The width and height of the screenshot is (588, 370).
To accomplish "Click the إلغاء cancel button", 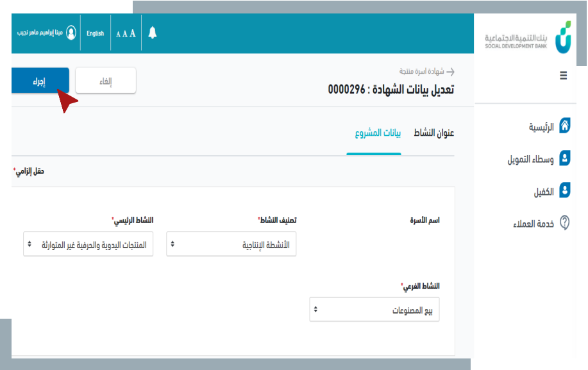I will tap(106, 81).
